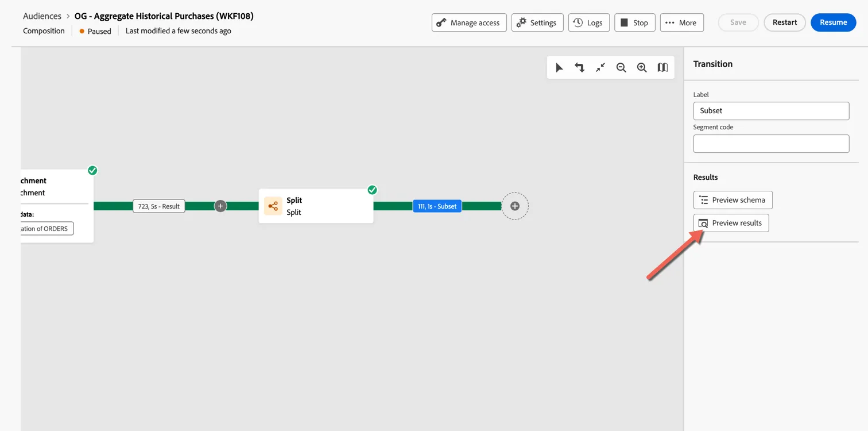Click the Label field containing Subset

[x=771, y=111]
